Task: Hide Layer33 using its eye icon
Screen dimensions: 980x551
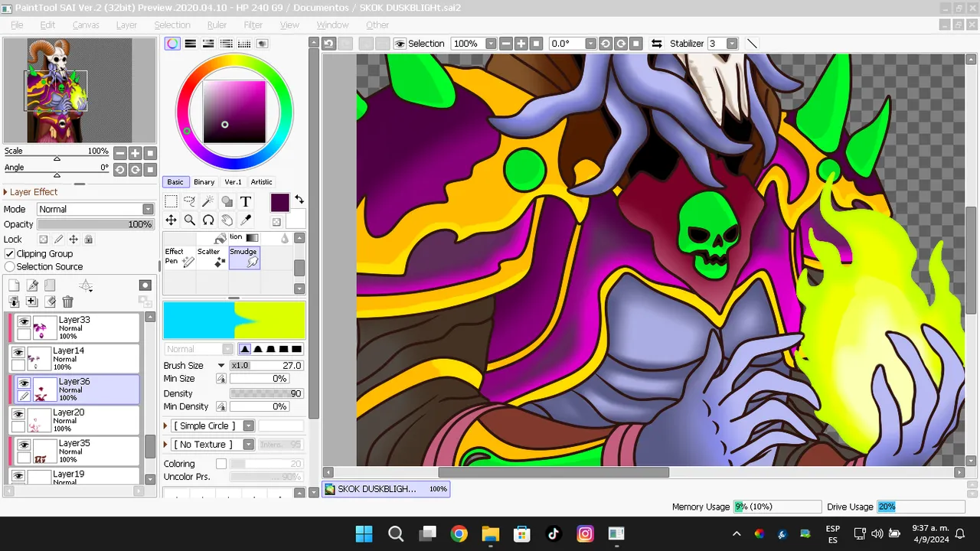Action: [x=24, y=322]
